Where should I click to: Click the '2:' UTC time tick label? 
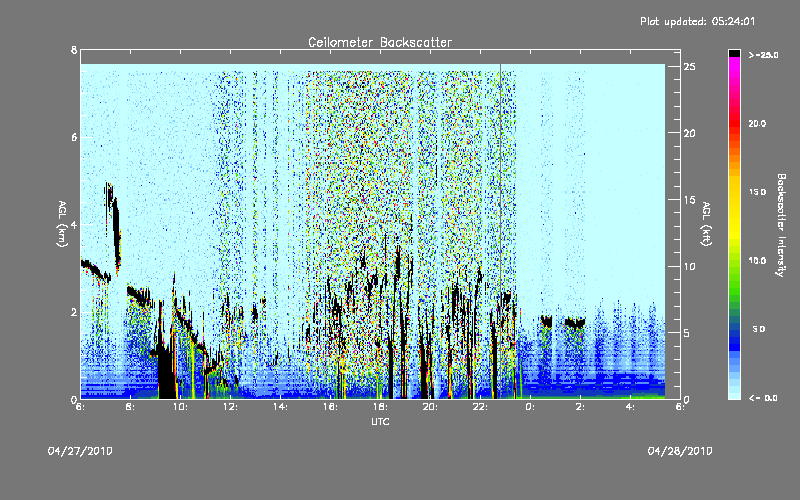(580, 407)
